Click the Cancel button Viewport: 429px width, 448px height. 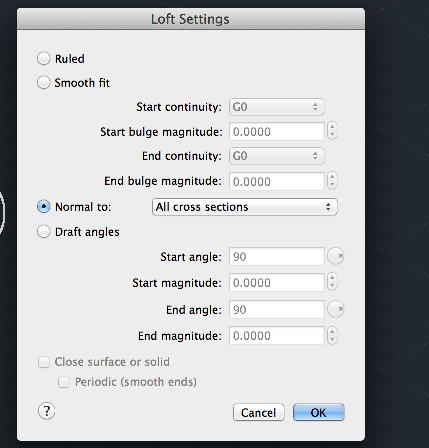tap(258, 413)
